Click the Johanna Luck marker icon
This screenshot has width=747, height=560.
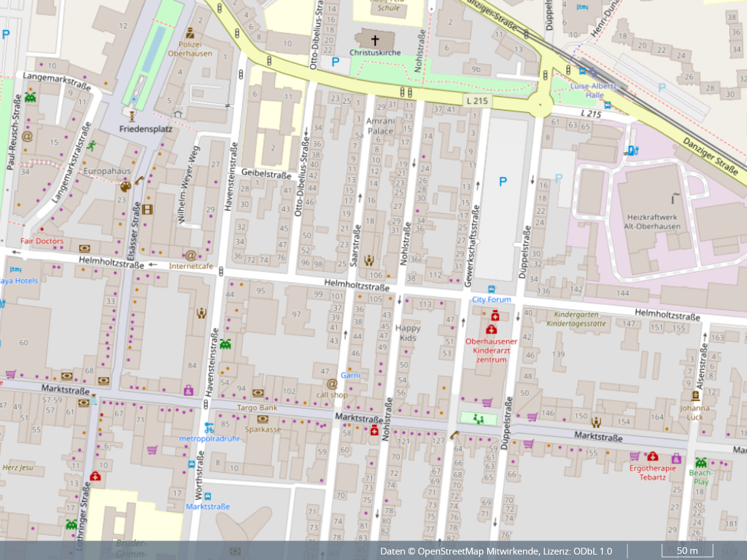click(695, 396)
